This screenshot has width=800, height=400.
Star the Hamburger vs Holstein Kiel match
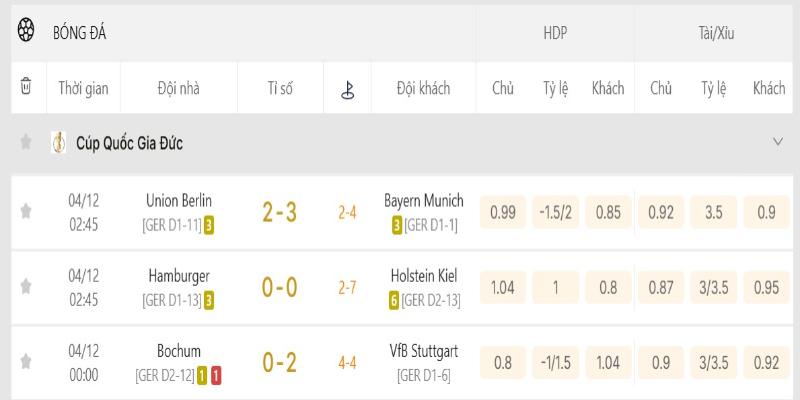(26, 286)
